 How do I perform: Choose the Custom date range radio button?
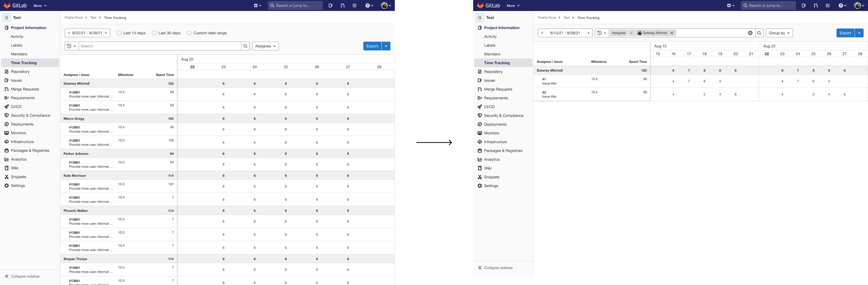point(189,33)
